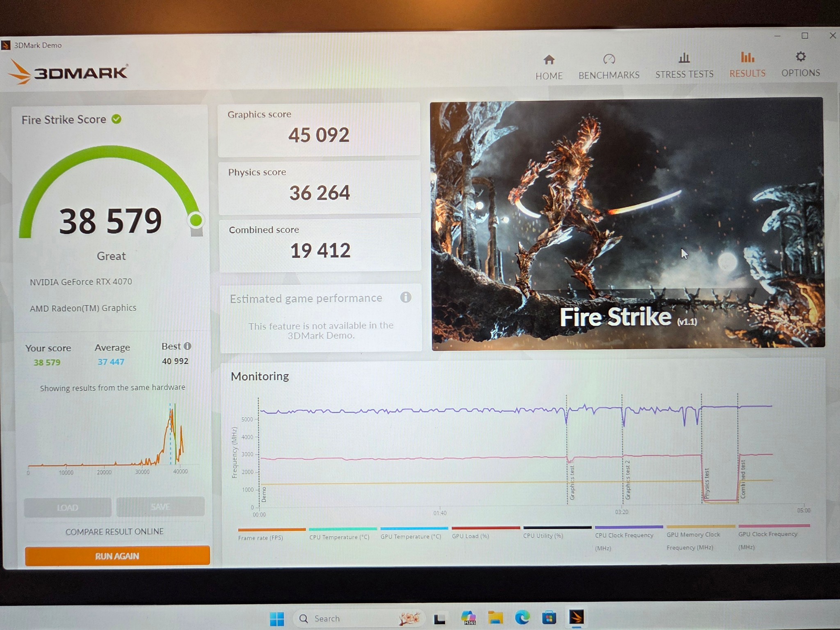Click the Physics score value 36 264
840x630 pixels.
320,193
